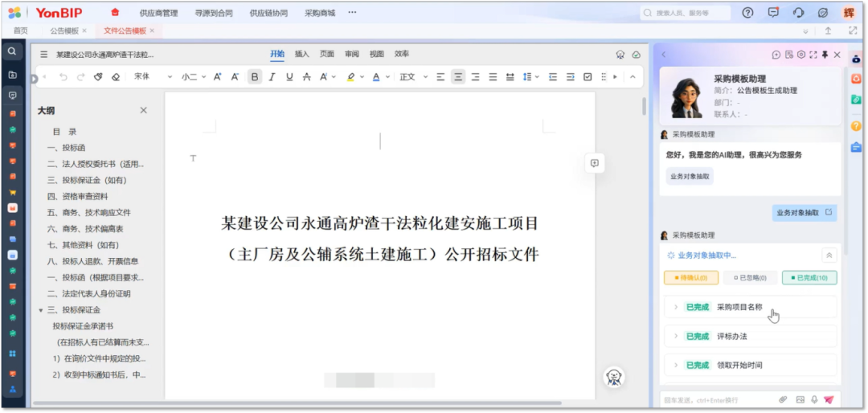This screenshot has height=413, width=868.
Task: Open font color dropdown arrow
Action: 388,77
